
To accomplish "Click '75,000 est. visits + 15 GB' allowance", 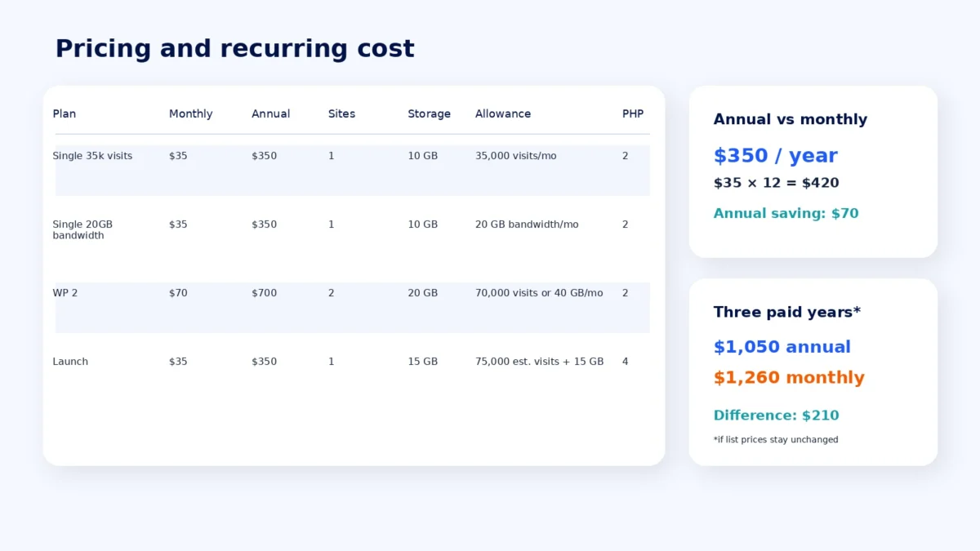I will pyautogui.click(x=539, y=362).
